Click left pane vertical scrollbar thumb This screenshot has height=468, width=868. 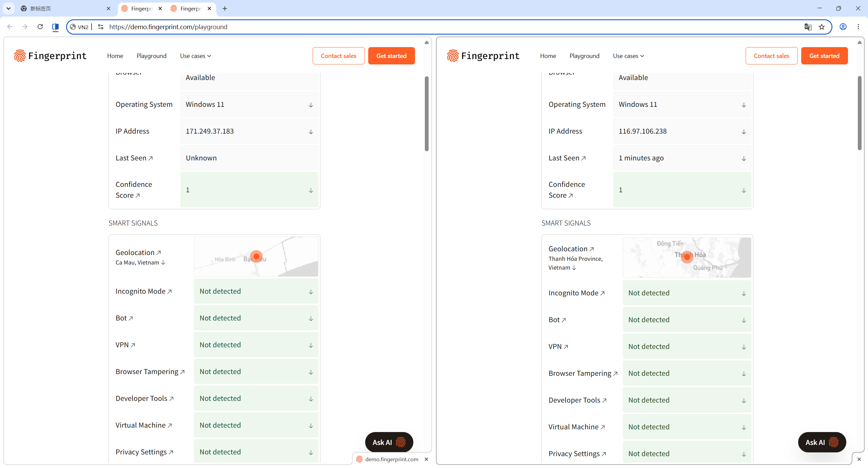[427, 114]
